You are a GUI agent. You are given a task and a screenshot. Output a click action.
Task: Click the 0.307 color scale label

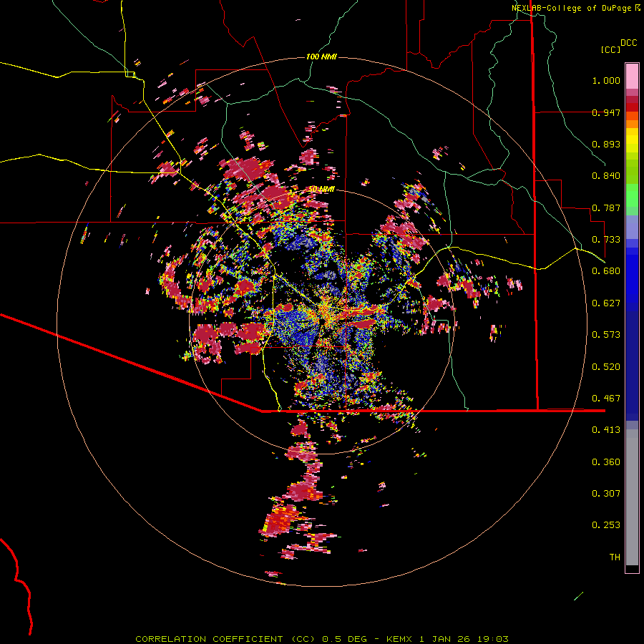(606, 494)
